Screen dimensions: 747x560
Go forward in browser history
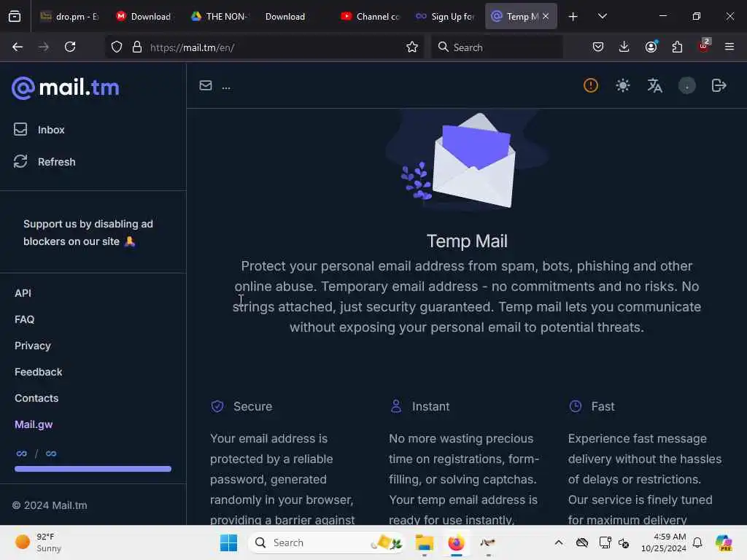coord(43,47)
